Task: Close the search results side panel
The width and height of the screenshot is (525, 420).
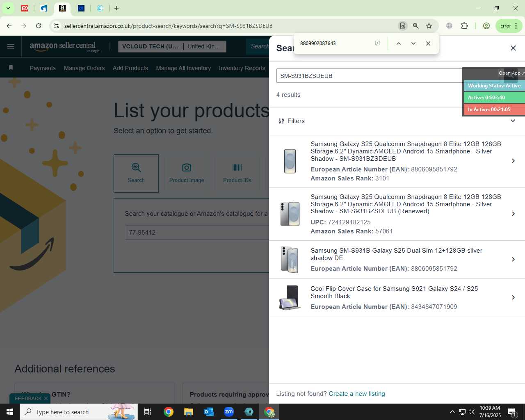Action: [513, 48]
